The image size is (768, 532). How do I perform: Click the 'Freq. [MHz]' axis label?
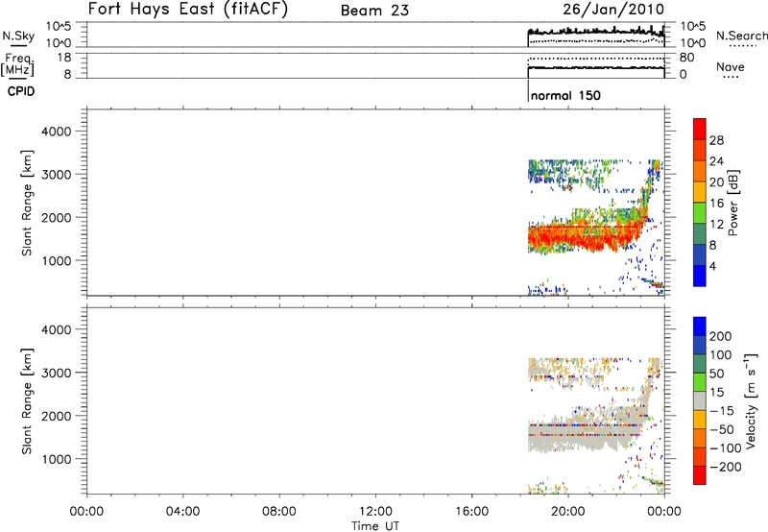tap(18, 65)
